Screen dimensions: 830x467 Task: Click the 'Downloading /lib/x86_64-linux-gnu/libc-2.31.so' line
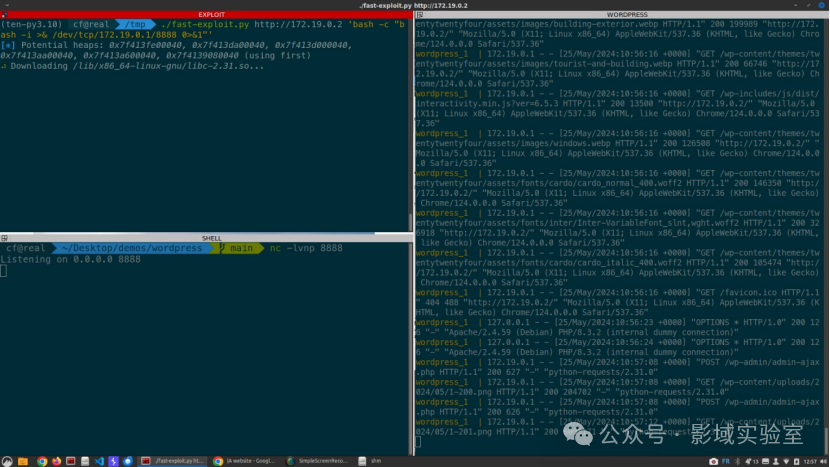pos(132,66)
